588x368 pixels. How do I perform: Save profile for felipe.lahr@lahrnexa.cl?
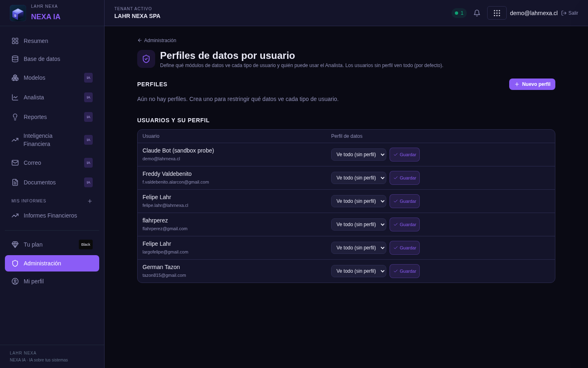tap(405, 201)
